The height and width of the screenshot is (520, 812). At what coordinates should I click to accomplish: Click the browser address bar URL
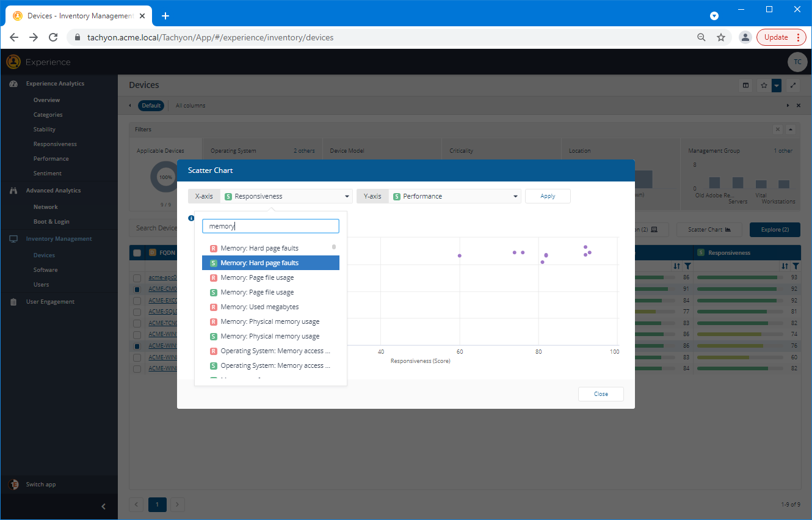(211, 37)
